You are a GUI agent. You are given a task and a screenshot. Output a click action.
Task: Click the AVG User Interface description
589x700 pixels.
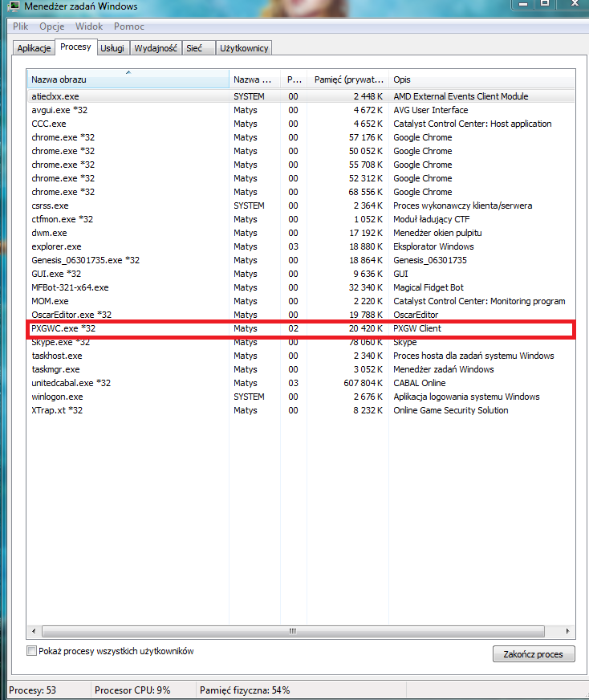431,110
